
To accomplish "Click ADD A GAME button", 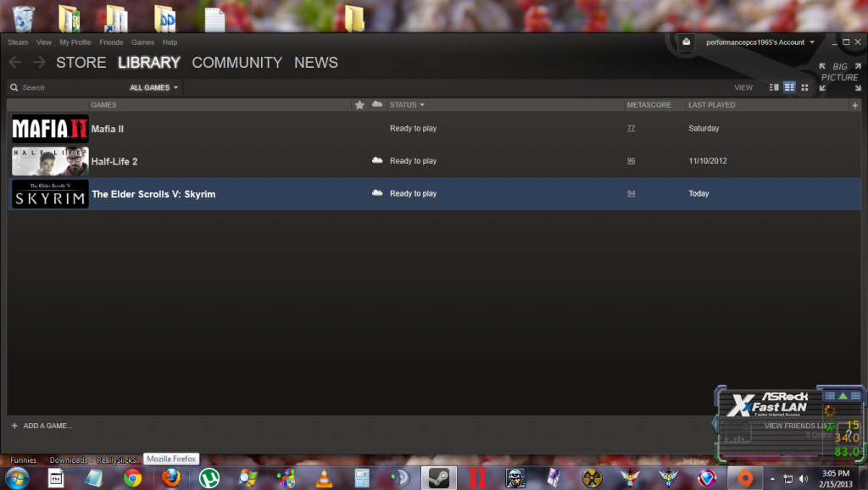I will pyautogui.click(x=42, y=426).
